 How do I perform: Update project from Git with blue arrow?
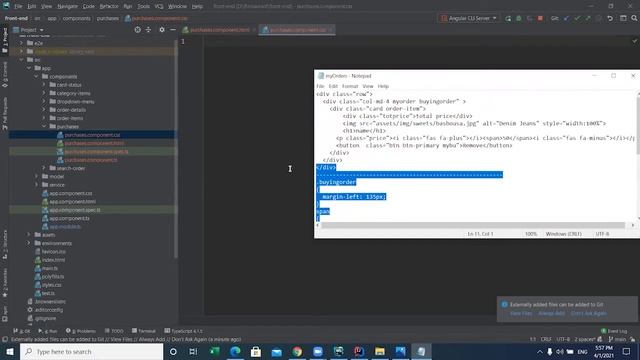[x=567, y=18]
